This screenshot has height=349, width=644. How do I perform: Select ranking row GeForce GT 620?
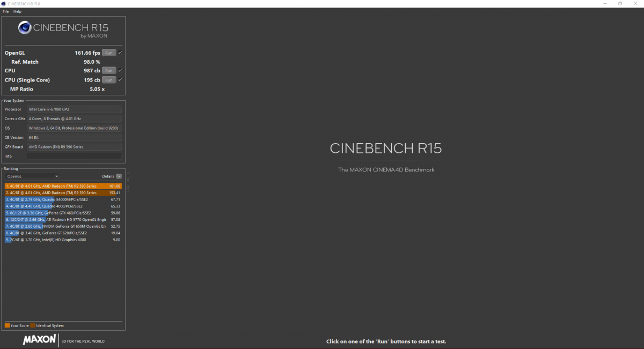pyautogui.click(x=63, y=233)
